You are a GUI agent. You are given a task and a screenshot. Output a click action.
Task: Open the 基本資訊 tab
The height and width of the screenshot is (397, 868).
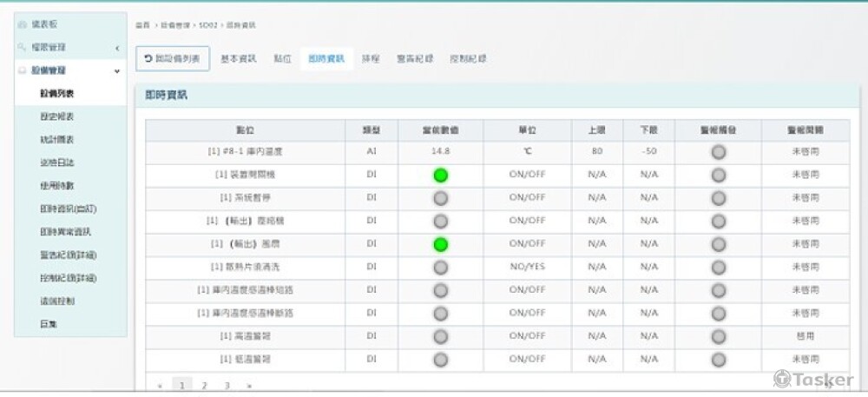tap(239, 59)
